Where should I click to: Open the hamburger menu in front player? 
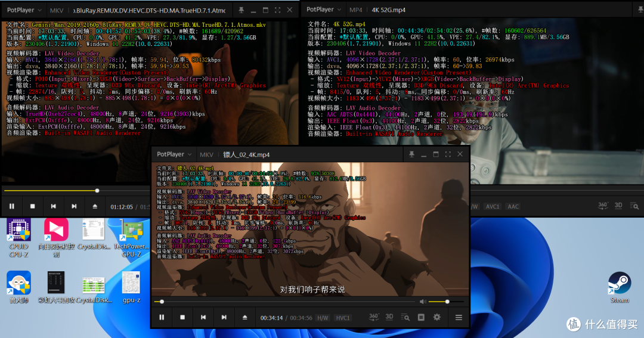tap(459, 318)
